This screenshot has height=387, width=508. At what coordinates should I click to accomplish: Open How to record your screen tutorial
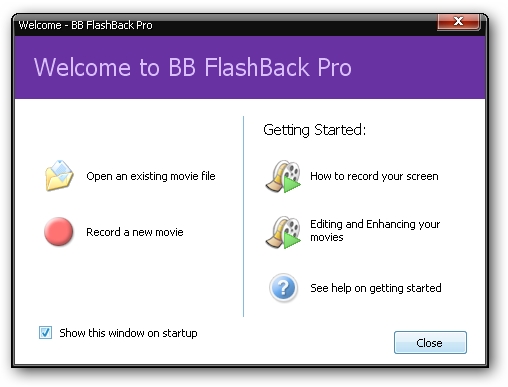[x=374, y=176]
